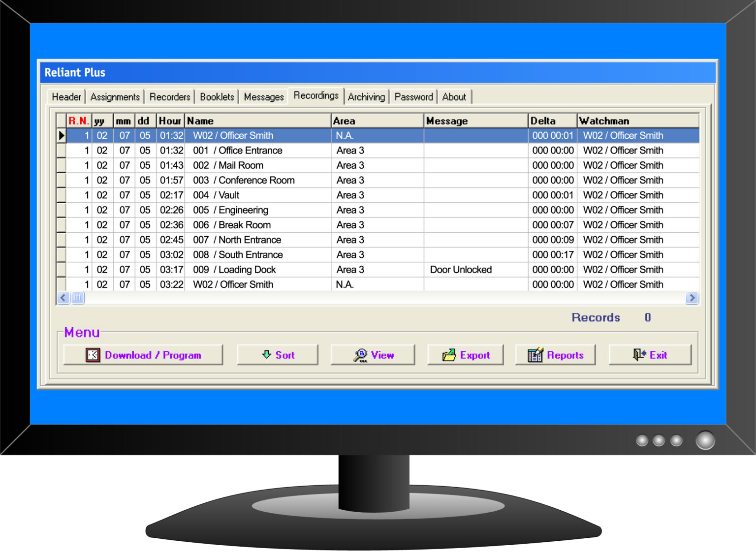Click the 'Door Unlocked' message cell
Screen dimensions: 756x556
[476, 270]
